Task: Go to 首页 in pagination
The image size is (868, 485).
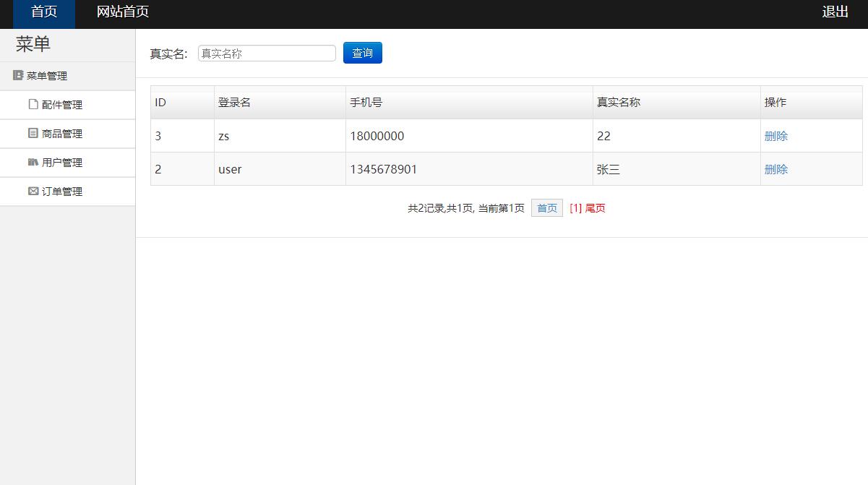Action: point(547,208)
